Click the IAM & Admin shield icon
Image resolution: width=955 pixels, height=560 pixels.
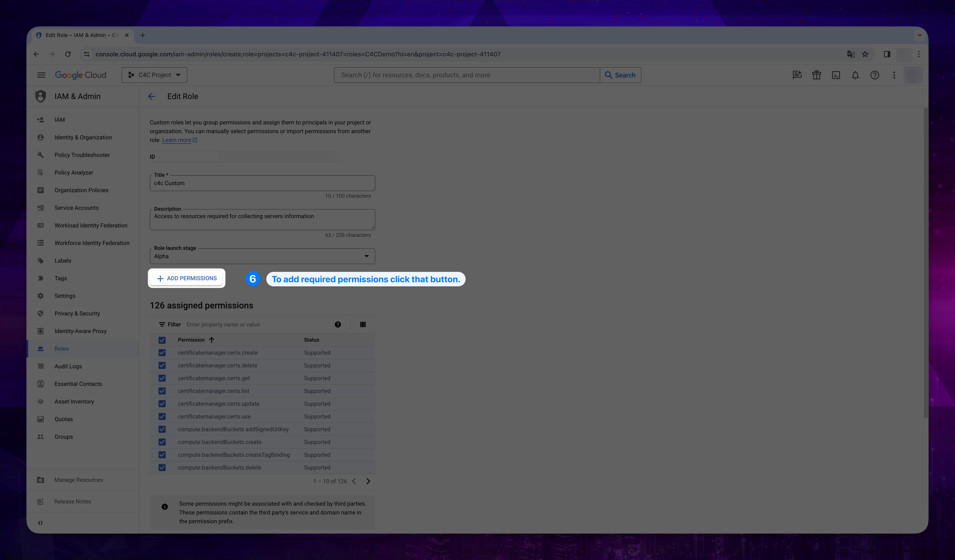(41, 96)
